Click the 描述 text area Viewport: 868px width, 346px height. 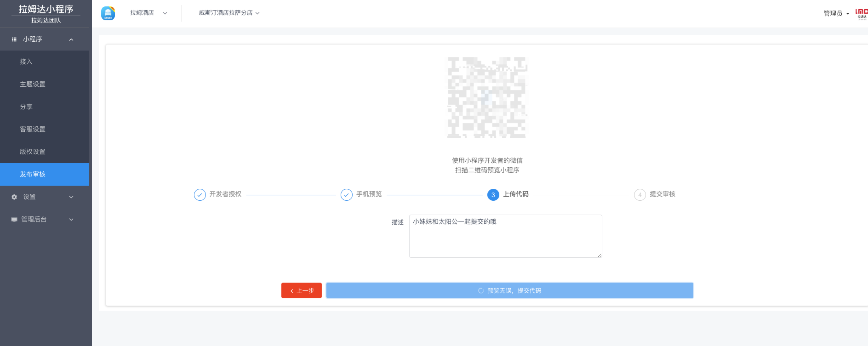tap(505, 236)
